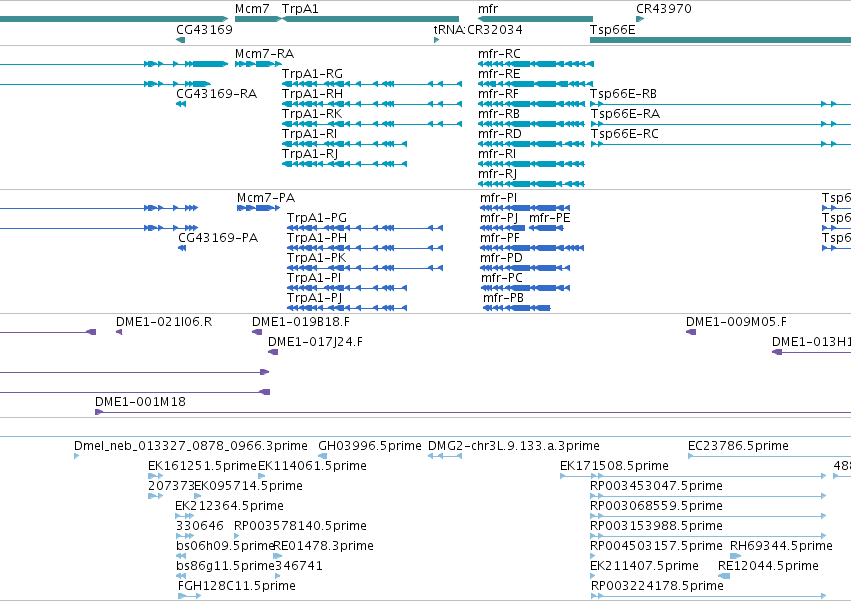The image size is (851, 601).
Task: Click protein mfr-PJ label
Action: [499, 218]
